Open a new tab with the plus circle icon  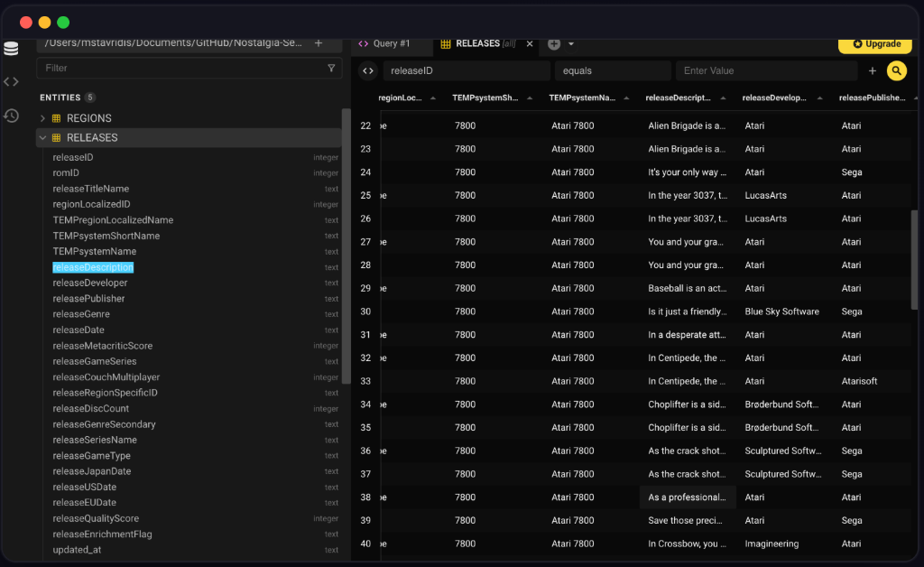[554, 43]
